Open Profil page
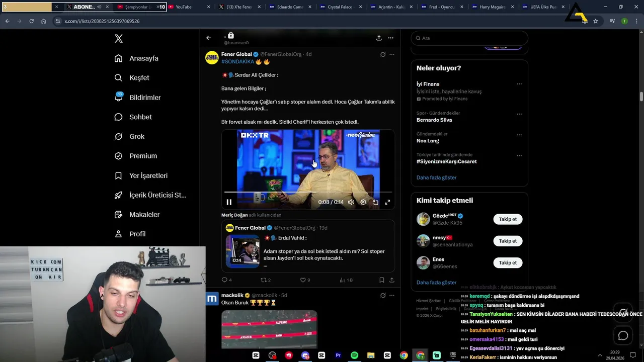Screen dimensions: 644x362 click(x=130, y=234)
